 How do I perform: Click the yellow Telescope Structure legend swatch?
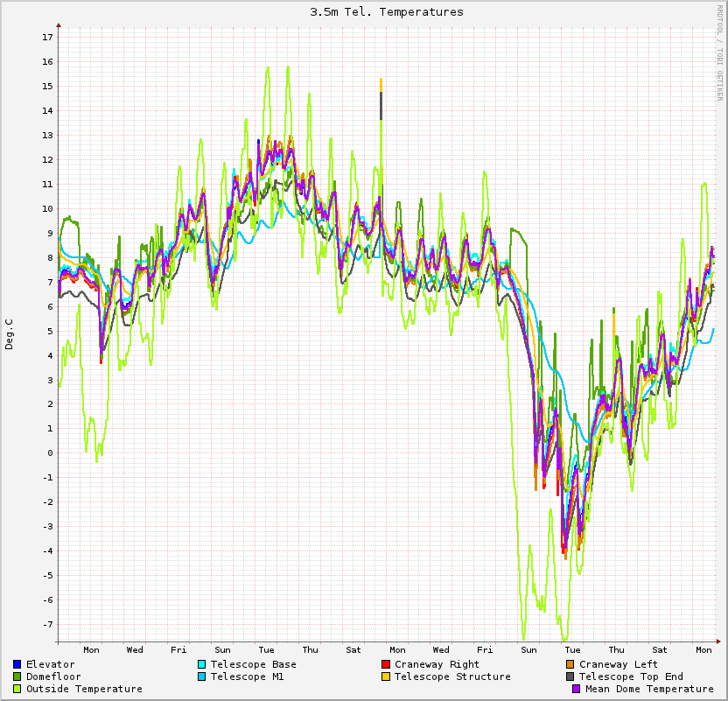385,676
